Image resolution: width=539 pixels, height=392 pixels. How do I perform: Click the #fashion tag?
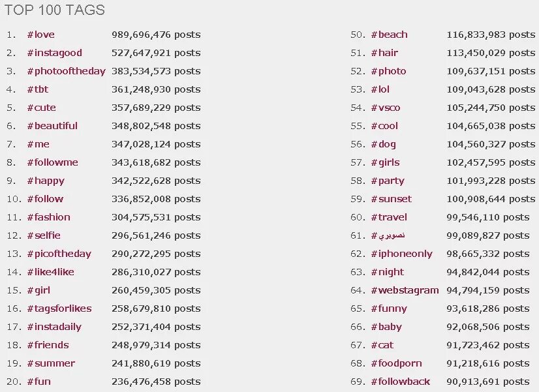tap(48, 217)
